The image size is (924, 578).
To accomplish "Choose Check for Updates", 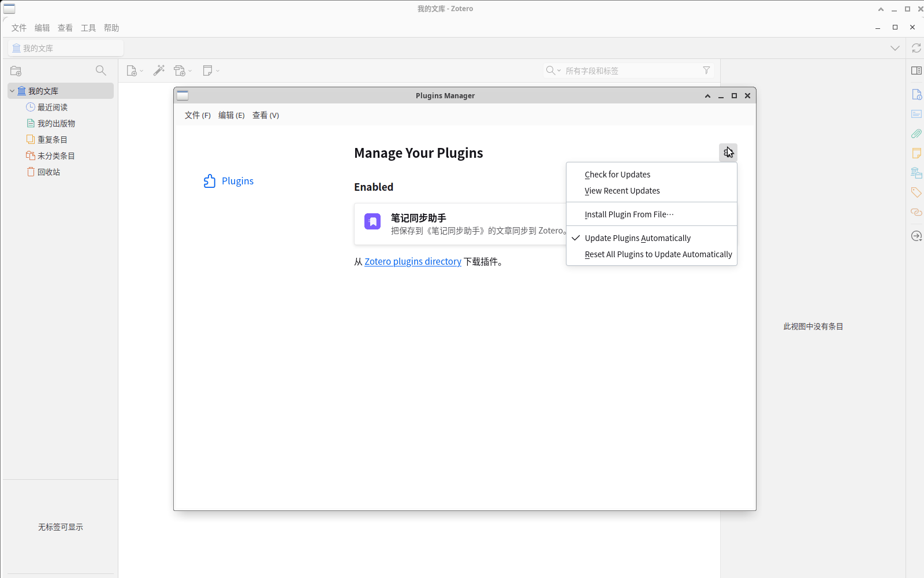I will 651,175.
